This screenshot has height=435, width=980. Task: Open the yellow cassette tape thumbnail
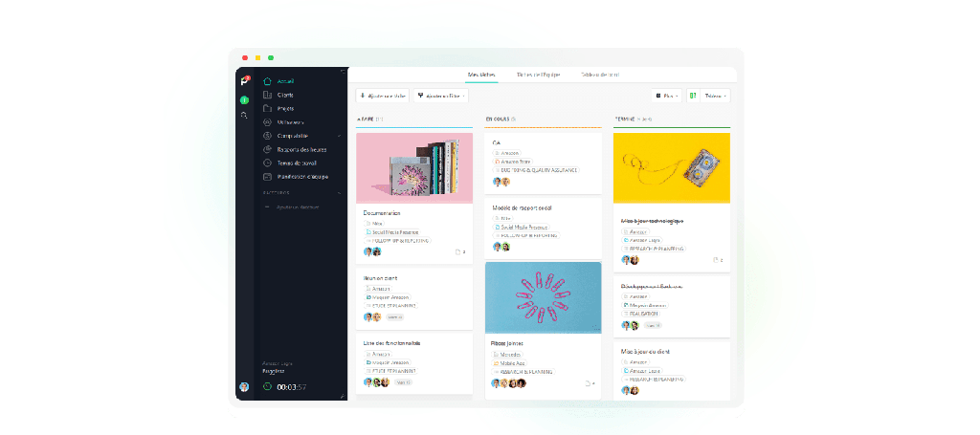click(672, 168)
